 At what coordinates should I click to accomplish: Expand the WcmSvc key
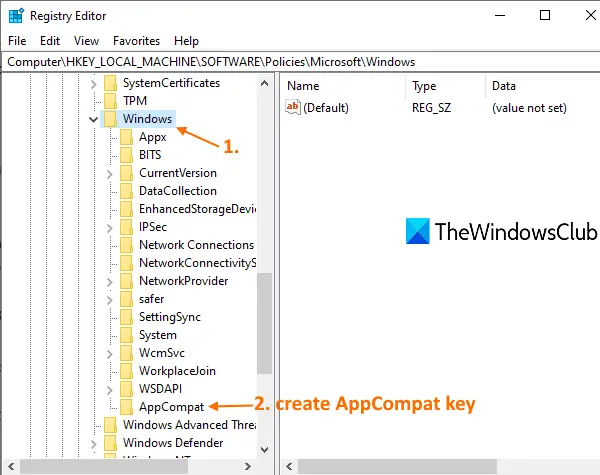(x=110, y=354)
